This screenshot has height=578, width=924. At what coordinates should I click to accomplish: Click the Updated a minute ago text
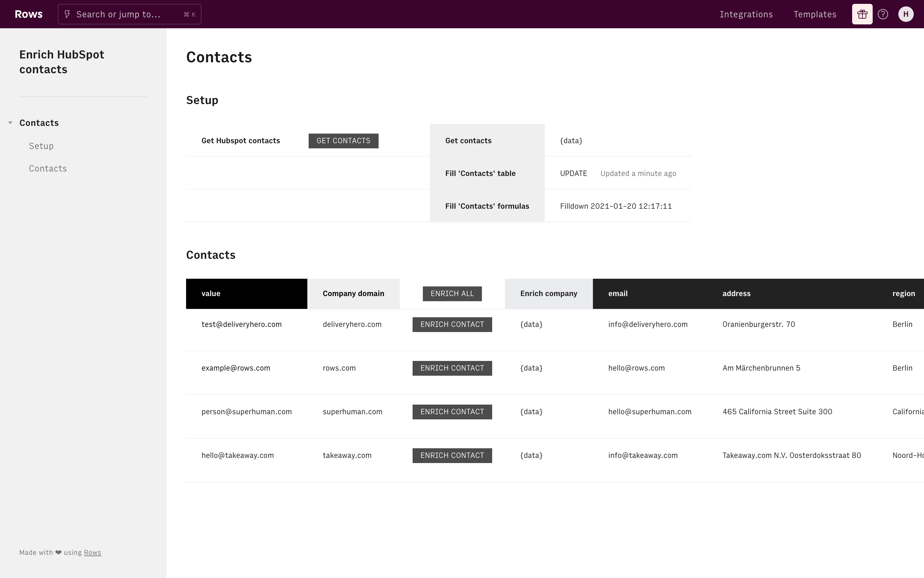point(638,173)
